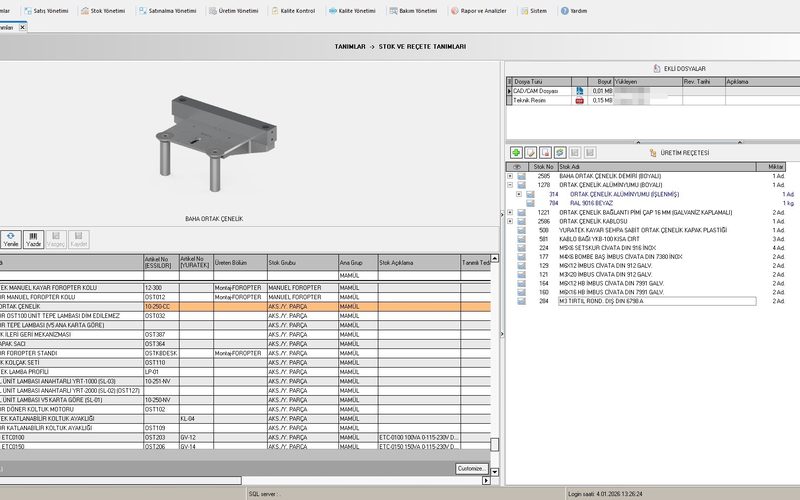Click the row icon for stock 129
The height and width of the screenshot is (500, 800).
(521, 266)
